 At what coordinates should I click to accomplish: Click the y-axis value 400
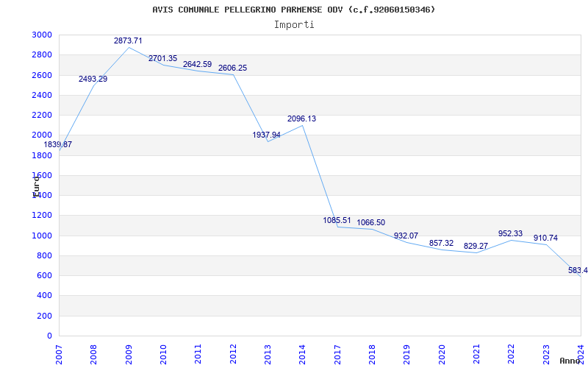tap(45, 296)
